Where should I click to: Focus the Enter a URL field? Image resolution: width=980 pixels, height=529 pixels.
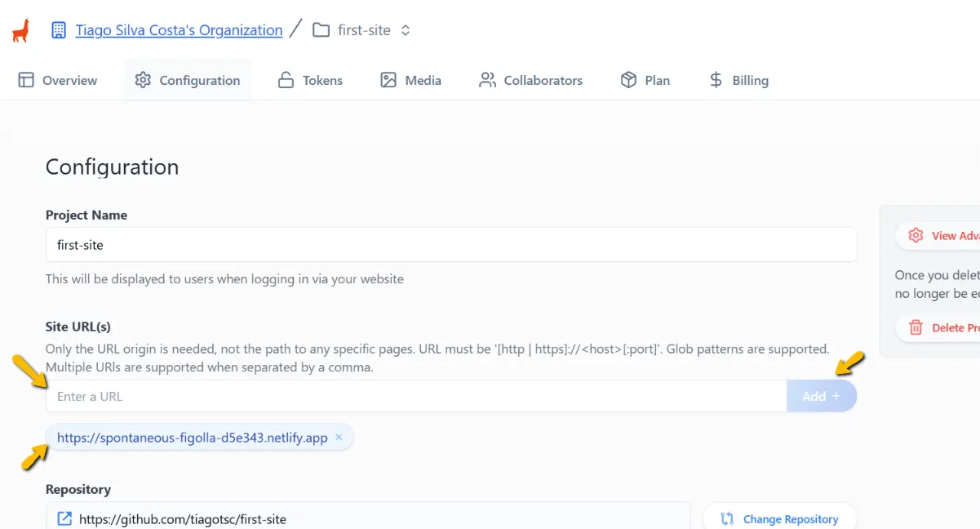tap(416, 397)
